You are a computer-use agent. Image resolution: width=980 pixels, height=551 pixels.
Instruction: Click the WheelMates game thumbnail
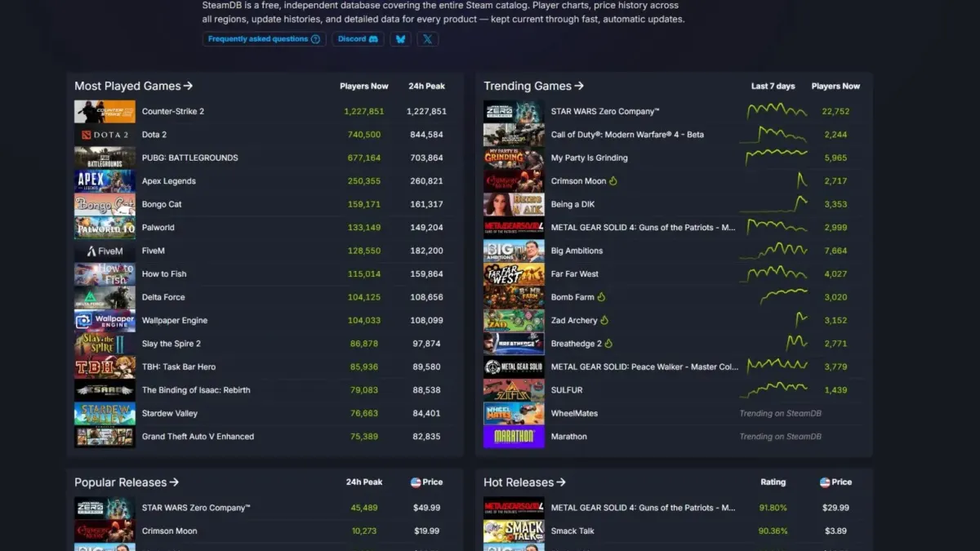514,414
